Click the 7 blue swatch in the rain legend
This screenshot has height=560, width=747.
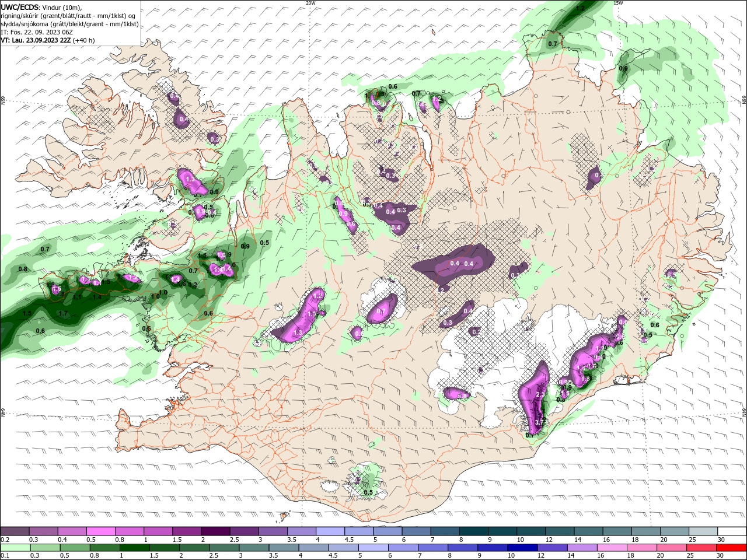coord(432,548)
